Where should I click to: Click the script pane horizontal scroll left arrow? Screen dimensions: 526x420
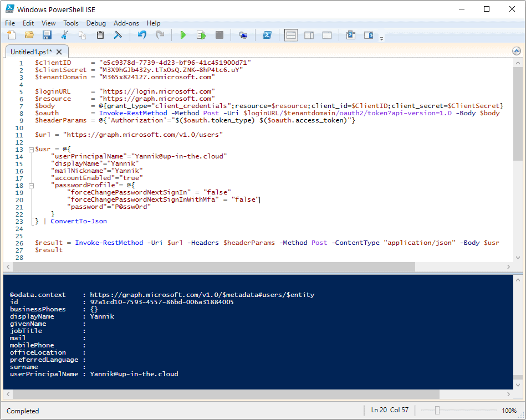click(8, 267)
